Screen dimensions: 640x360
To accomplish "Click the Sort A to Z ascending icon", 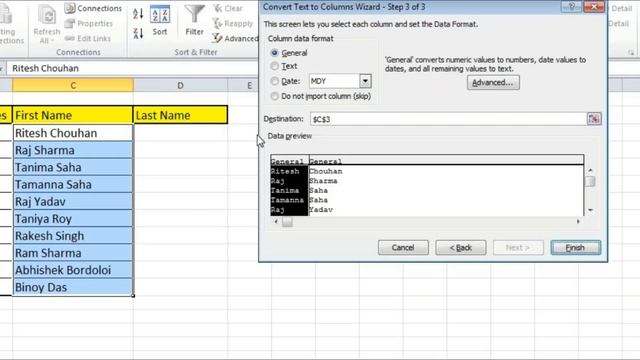I will tap(138, 13).
